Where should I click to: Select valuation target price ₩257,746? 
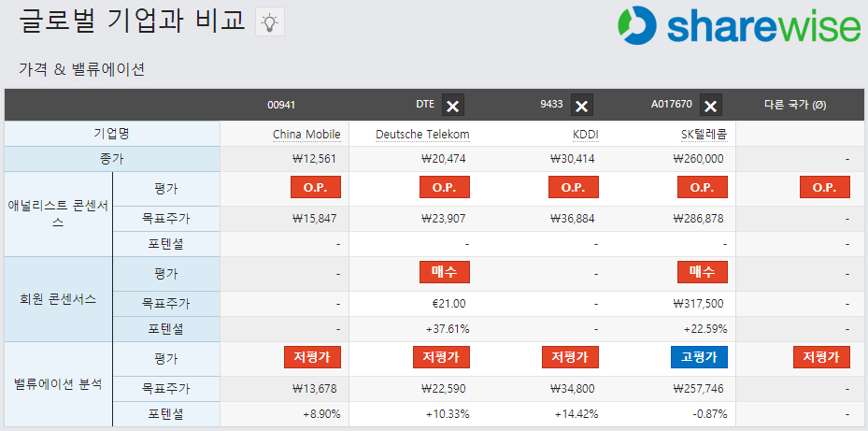tap(698, 389)
